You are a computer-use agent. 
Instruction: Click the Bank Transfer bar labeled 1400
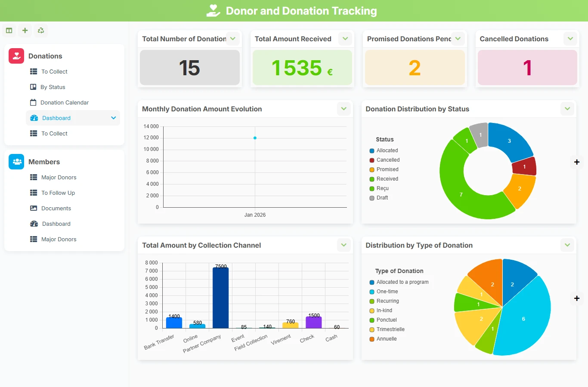[x=174, y=322]
